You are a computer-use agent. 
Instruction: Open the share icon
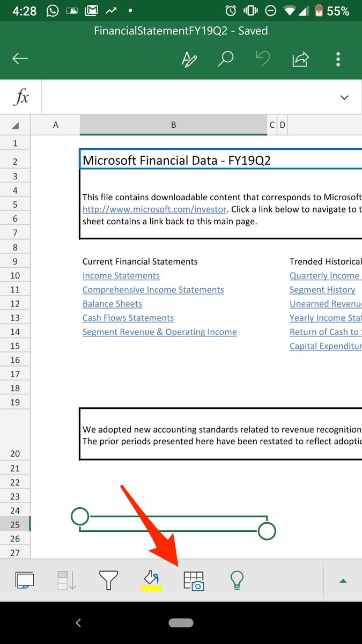tap(301, 59)
